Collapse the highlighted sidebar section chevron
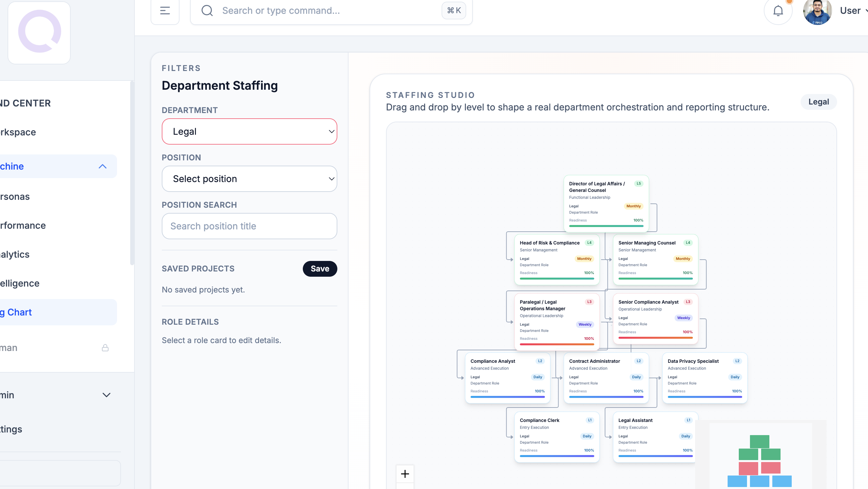This screenshot has width=868, height=489. pos(102,166)
